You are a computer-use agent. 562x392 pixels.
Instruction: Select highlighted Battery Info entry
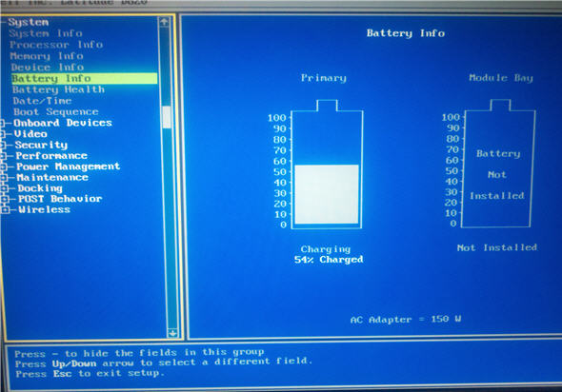[84, 78]
